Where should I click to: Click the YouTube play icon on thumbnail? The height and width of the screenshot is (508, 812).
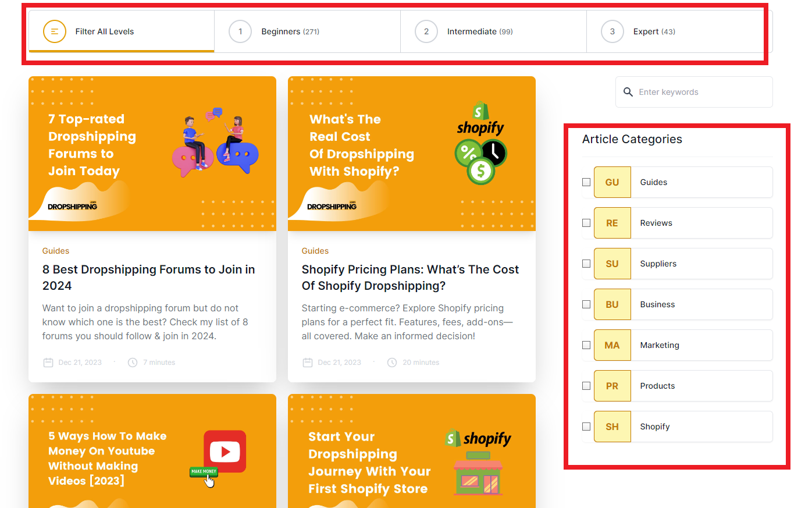[225, 452]
